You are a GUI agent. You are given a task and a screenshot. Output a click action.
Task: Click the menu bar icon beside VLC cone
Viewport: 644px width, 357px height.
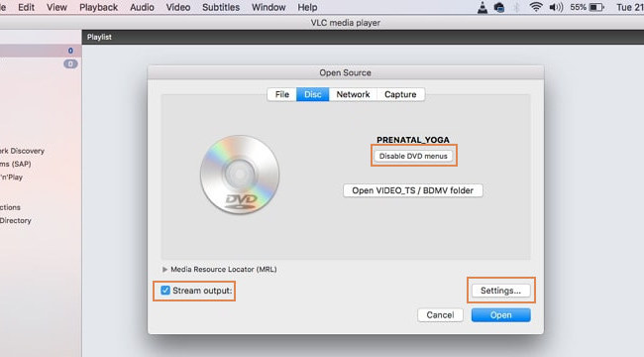[499, 7]
